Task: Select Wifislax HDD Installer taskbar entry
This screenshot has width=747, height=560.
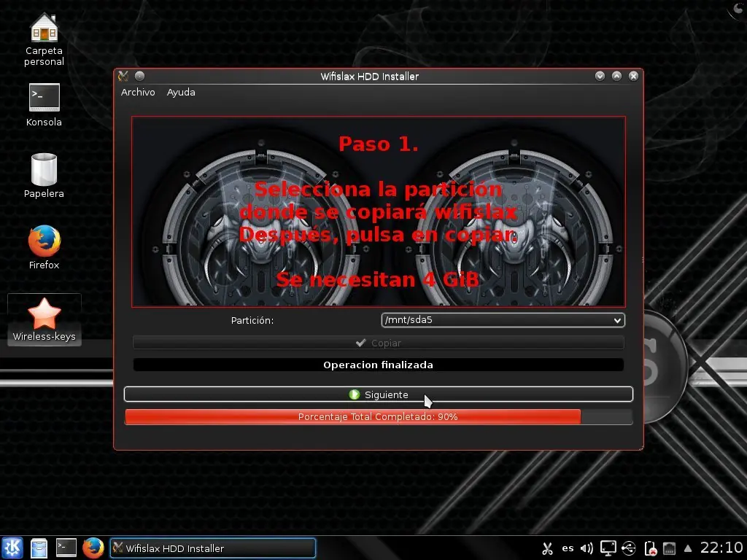Action: coord(212,548)
